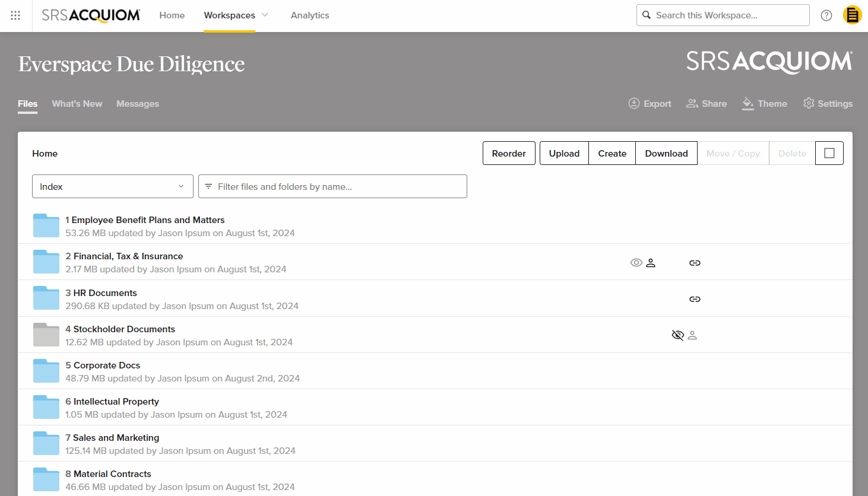The image size is (868, 496).
Task: Open 6 Intellectual Property
Action: pyautogui.click(x=112, y=402)
